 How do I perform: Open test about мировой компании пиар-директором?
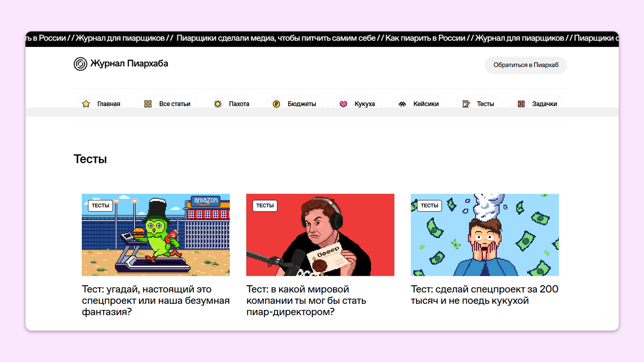coord(306,300)
